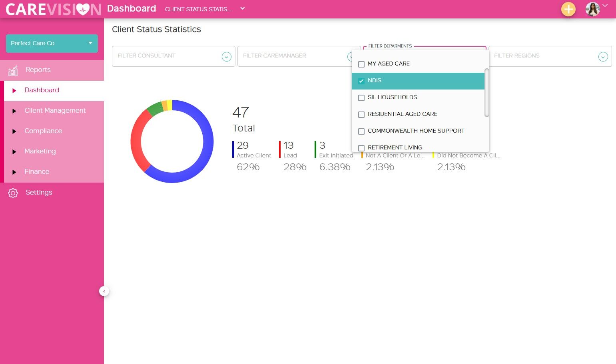The height and width of the screenshot is (364, 616).
Task: Tick the SIL HOUSEHOLDS checkbox
Action: click(361, 98)
